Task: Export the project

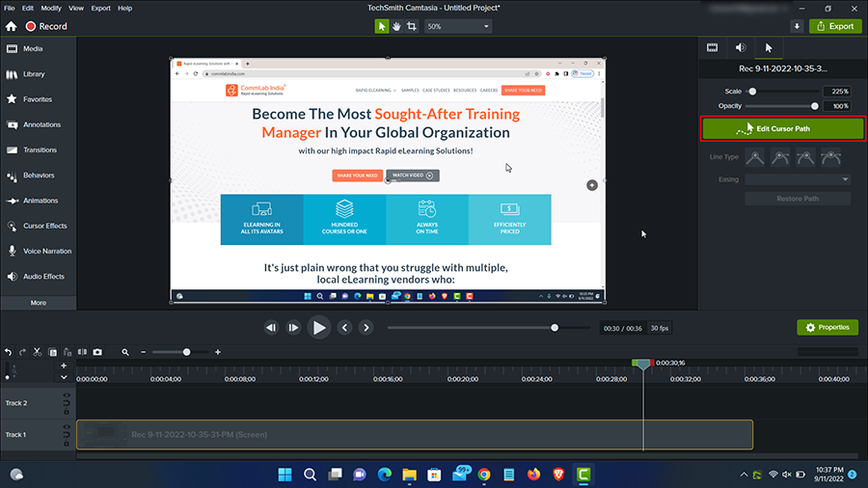Action: point(835,26)
